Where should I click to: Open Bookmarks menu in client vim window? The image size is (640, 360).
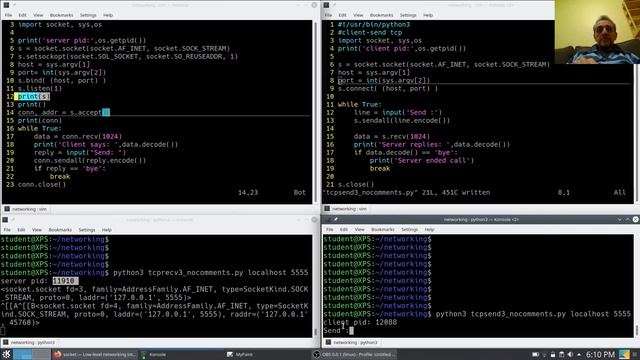pyautogui.click(x=382, y=15)
